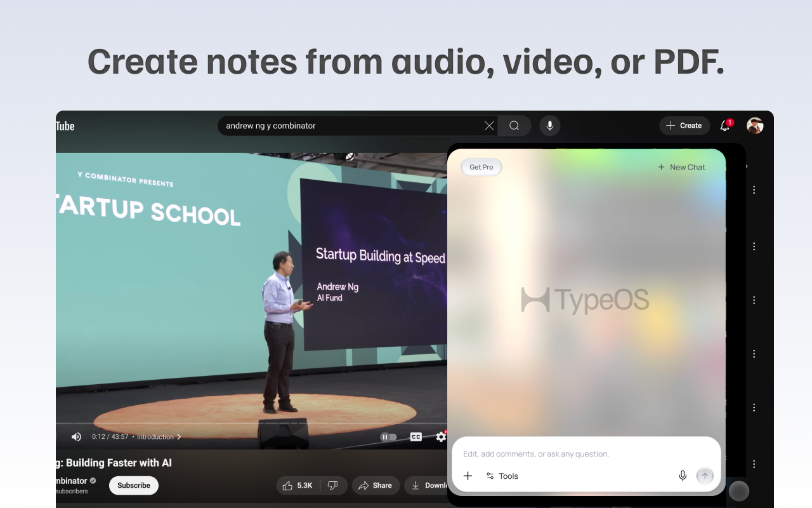Send the message with the arrow icon

point(705,475)
